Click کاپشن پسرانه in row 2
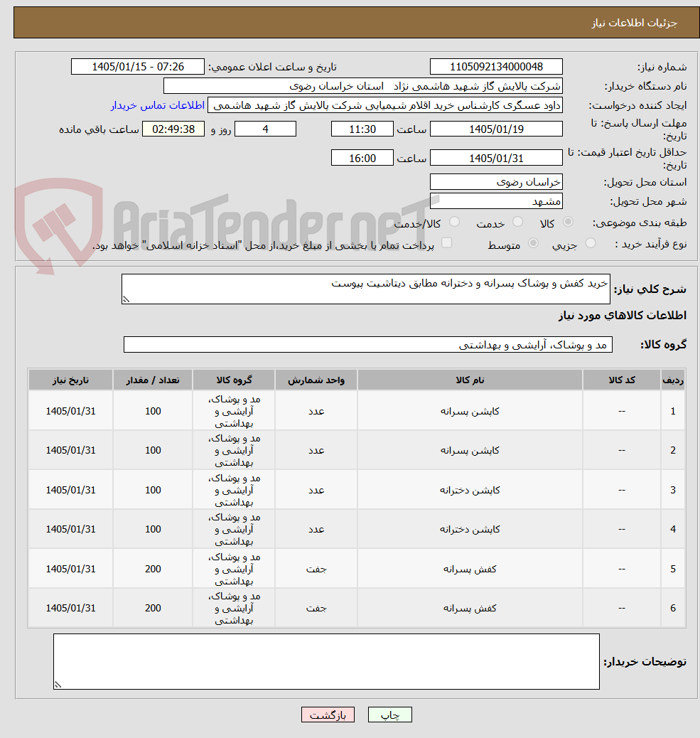 470,451
